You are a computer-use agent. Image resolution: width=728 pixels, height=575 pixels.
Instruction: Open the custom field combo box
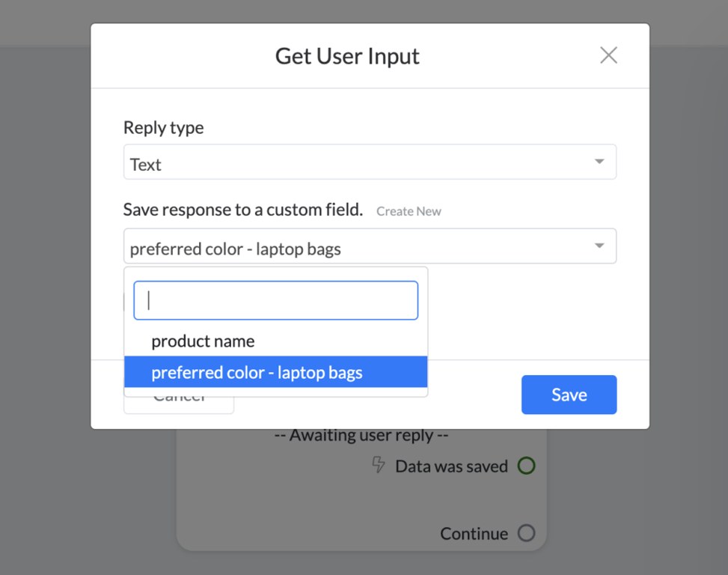(370, 246)
